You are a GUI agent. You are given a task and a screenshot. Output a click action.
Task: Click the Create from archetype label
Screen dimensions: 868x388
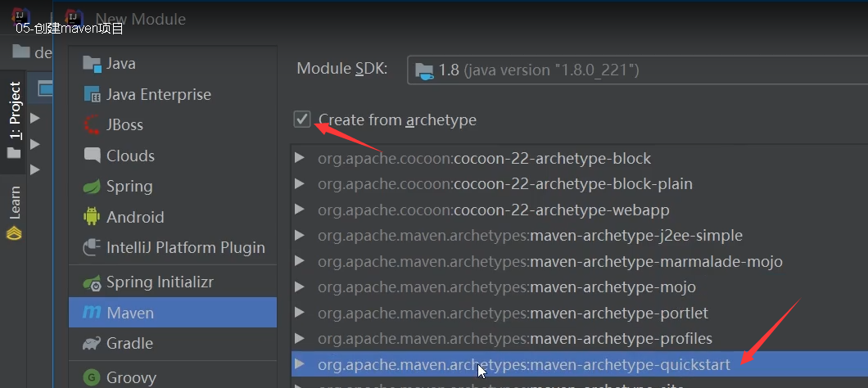click(x=397, y=120)
